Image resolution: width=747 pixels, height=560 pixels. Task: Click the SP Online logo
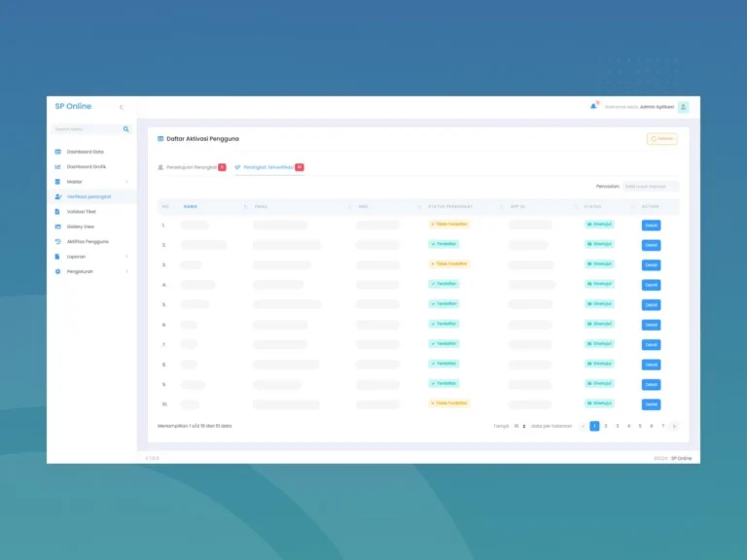pos(73,106)
